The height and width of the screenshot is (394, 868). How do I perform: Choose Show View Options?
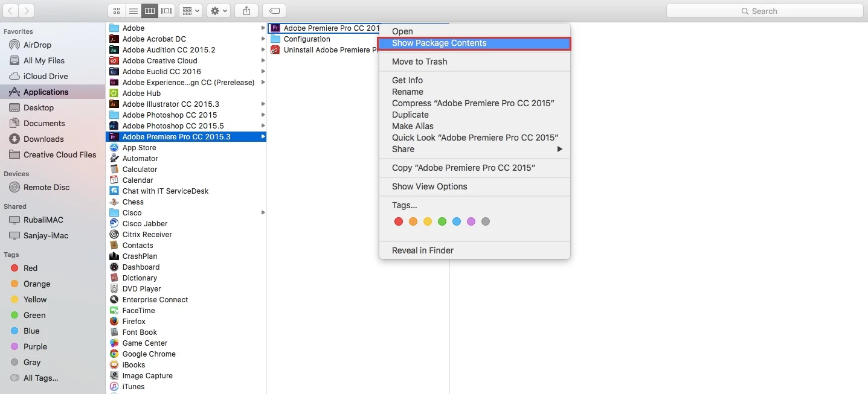pos(474,186)
